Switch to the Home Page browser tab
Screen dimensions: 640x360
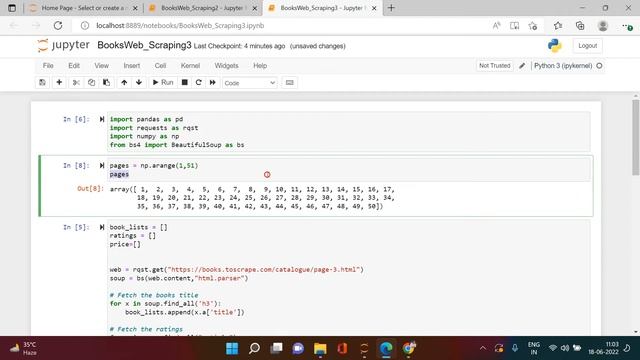[x=83, y=8]
